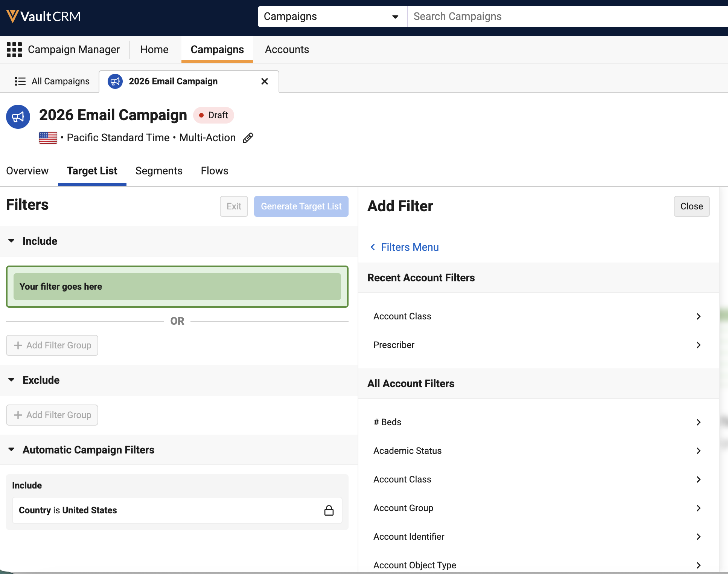Open the app launcher grid icon
Screen dimensions: 728x574
14,50
